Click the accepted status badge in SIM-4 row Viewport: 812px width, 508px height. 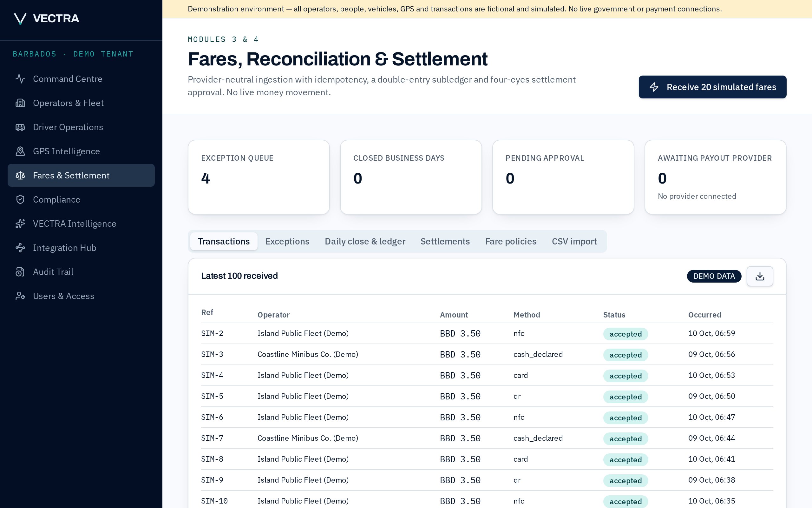coord(625,376)
